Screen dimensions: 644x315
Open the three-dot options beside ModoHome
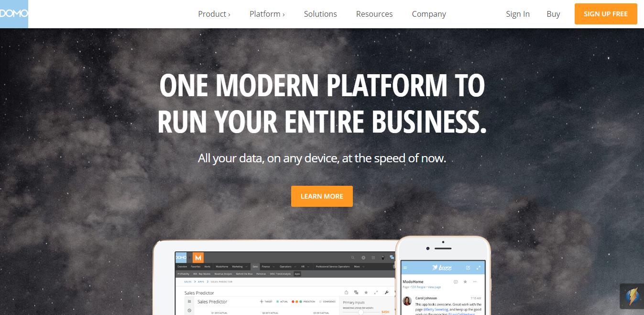point(475,281)
